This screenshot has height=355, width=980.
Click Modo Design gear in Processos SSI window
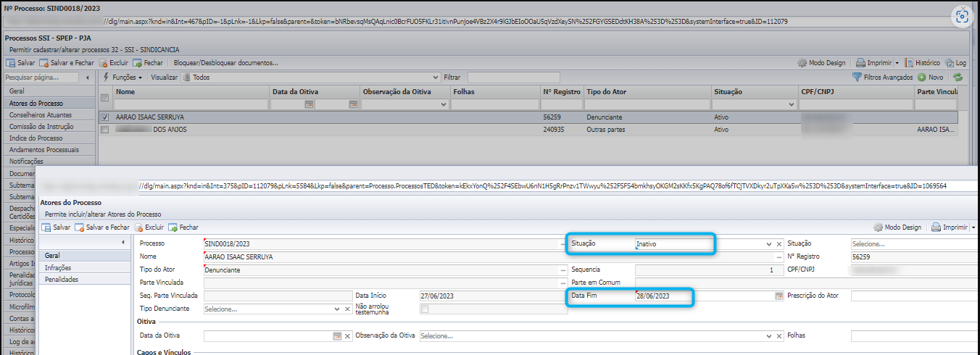[x=802, y=63]
